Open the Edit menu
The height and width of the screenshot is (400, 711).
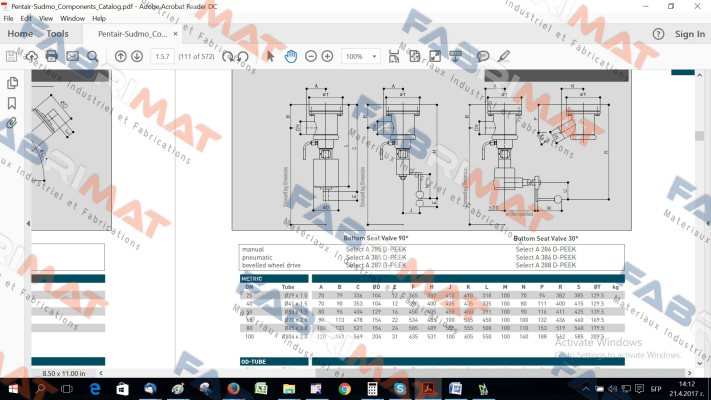[x=26, y=19]
